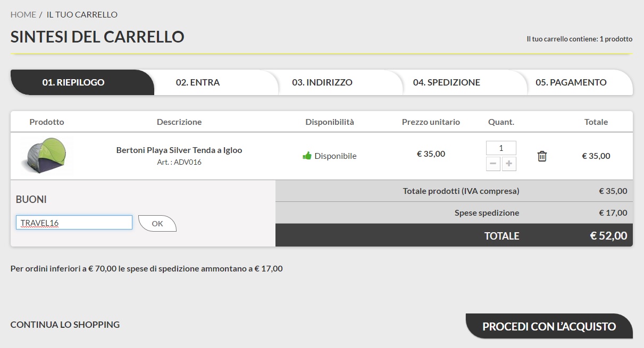Proceed with PROCEDI CON L'ACQUISTO button
Viewport: 644px width, 348px height.
(x=549, y=326)
